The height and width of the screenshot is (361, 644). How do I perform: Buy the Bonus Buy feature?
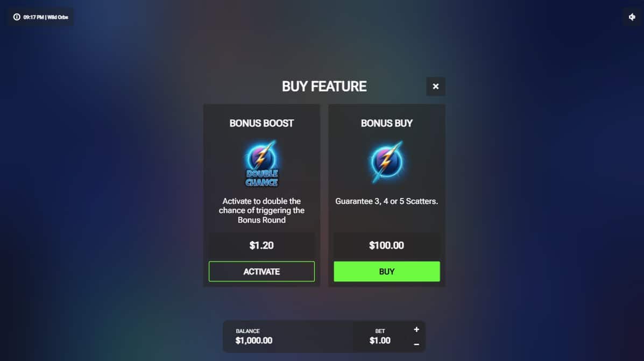pos(386,272)
